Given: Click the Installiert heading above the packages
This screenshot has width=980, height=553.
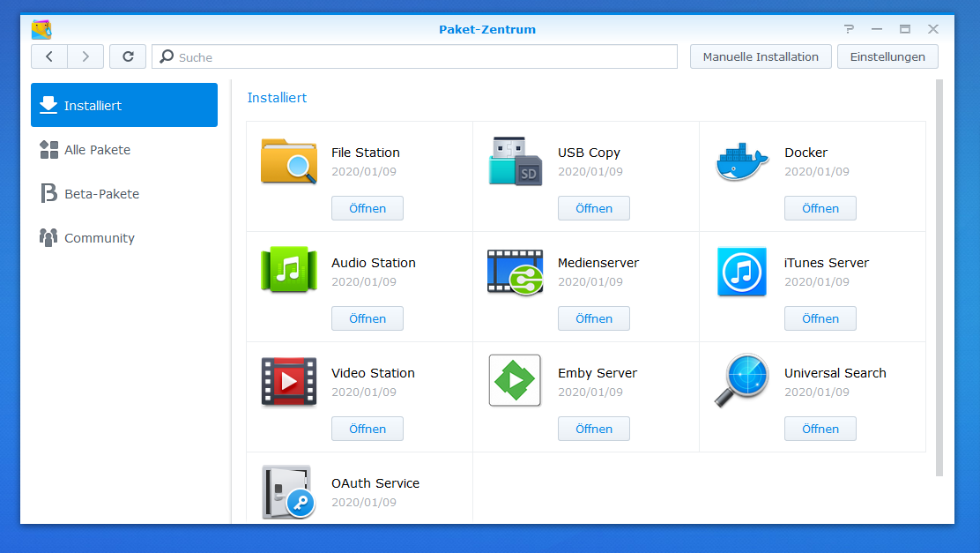Looking at the screenshot, I should pyautogui.click(x=277, y=98).
